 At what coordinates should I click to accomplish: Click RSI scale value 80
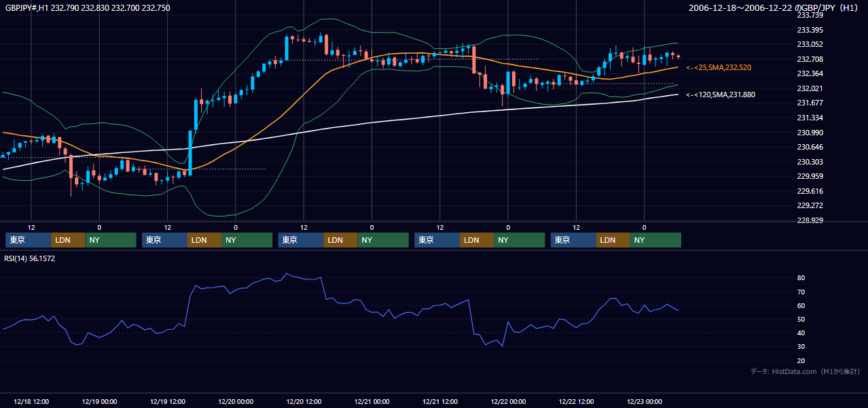pos(801,278)
